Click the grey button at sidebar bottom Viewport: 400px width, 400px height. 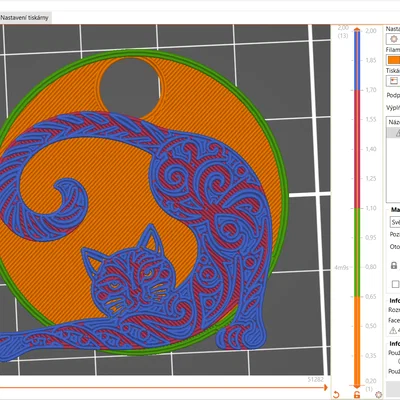[x=393, y=389]
